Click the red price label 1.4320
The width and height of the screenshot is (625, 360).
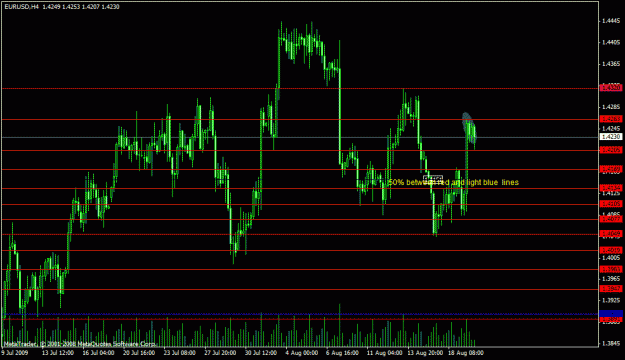(611, 88)
